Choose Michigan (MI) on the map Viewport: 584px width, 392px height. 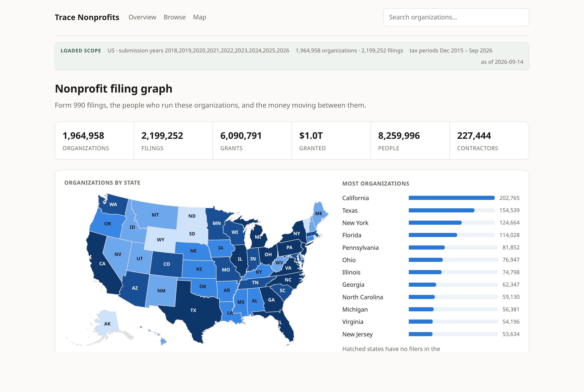pyautogui.click(x=258, y=237)
